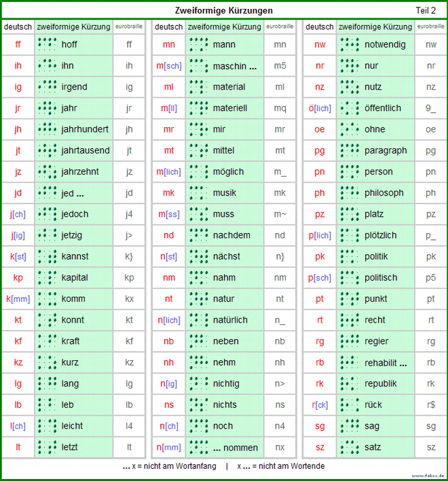Click the red 'sg' abbreviation

320,427
